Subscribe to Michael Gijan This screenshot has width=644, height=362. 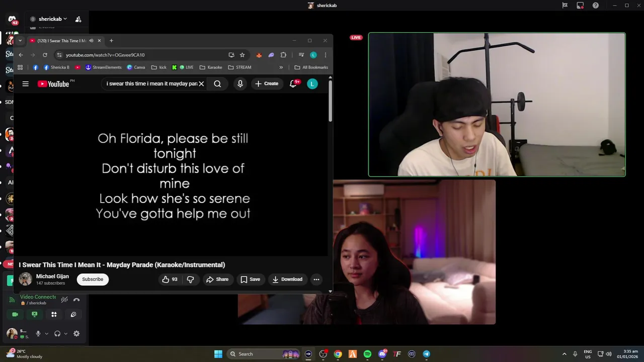pos(93,279)
